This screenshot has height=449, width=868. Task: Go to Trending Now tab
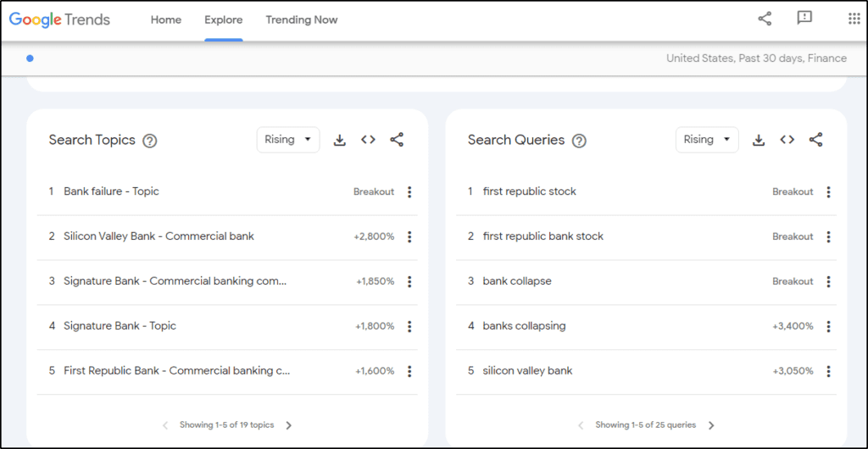click(302, 19)
